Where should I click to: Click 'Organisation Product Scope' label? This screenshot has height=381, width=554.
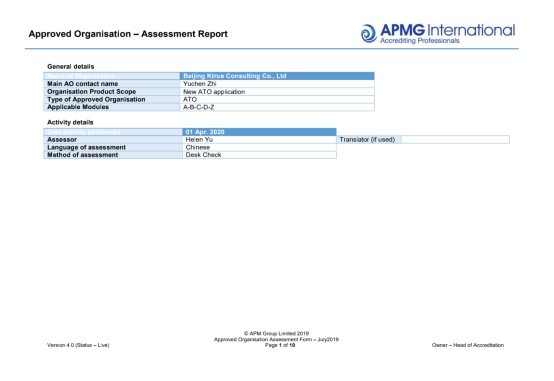[92, 92]
